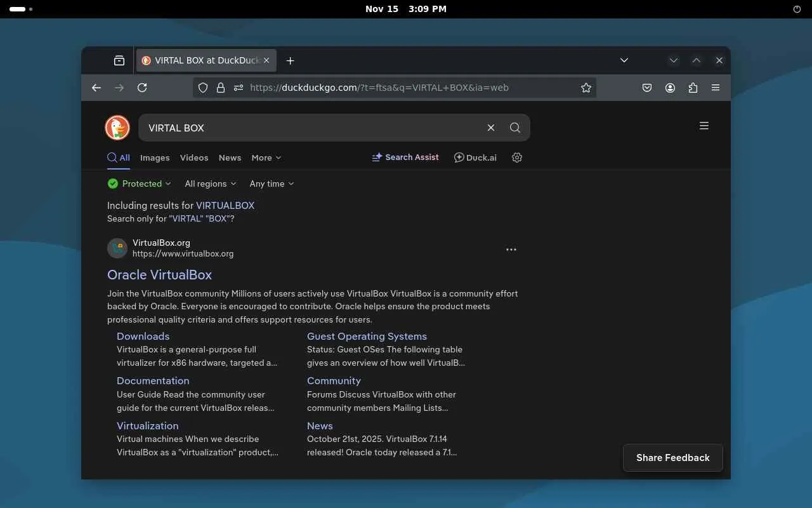The width and height of the screenshot is (812, 508).
Task: Open Firefox View recent browsing icon
Action: coord(119,60)
